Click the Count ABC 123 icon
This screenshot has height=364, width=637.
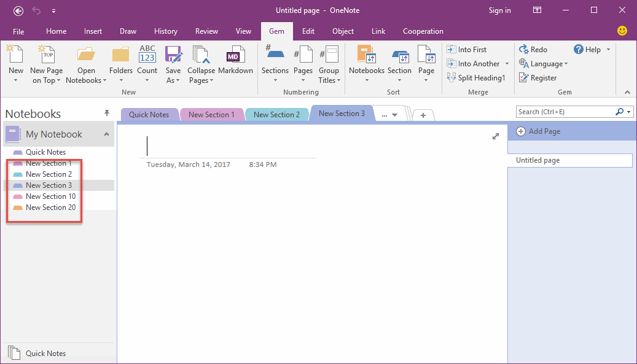click(147, 54)
